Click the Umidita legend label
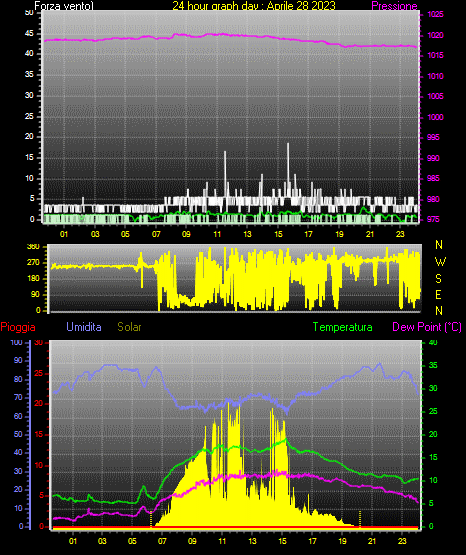The width and height of the screenshot is (466, 555). pyautogui.click(x=84, y=327)
